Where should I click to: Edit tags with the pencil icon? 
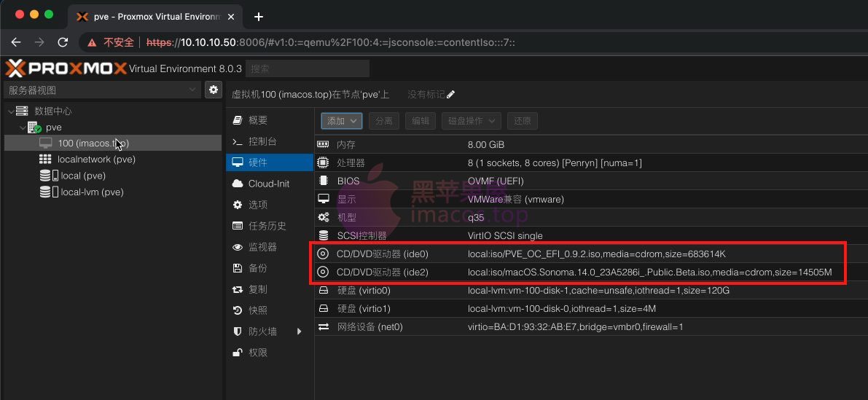click(450, 95)
